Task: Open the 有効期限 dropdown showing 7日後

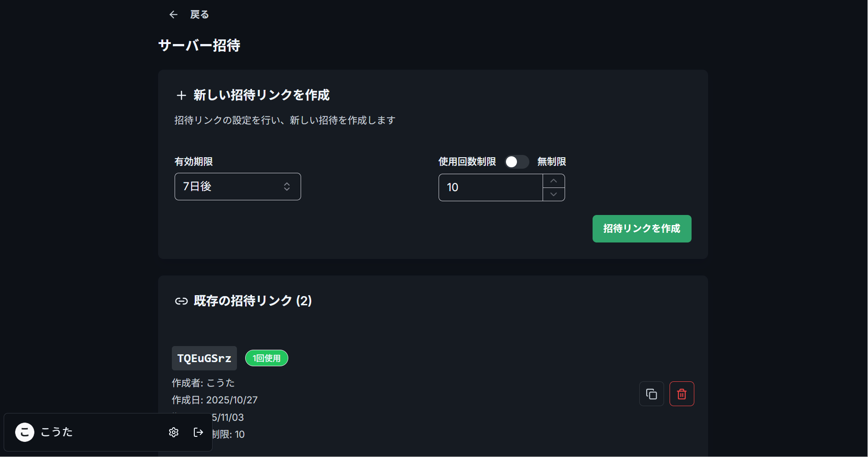Action: pyautogui.click(x=237, y=187)
